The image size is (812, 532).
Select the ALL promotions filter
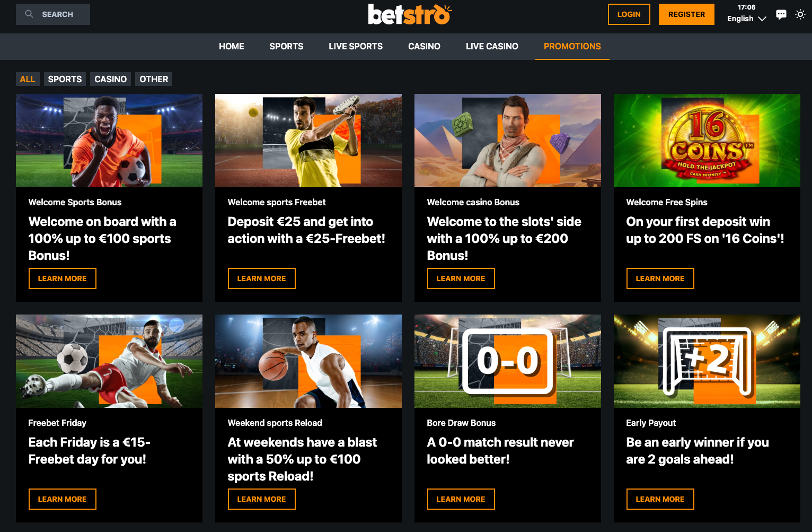point(28,79)
